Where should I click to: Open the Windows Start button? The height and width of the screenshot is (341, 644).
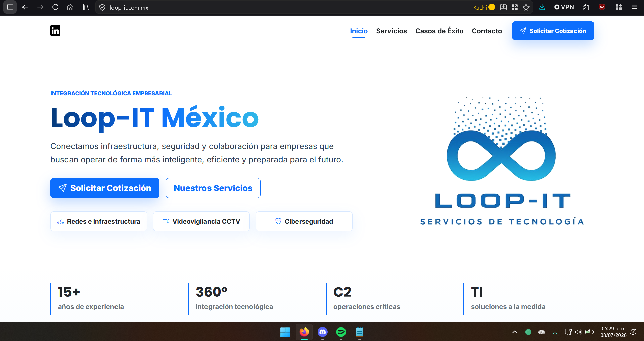285,332
